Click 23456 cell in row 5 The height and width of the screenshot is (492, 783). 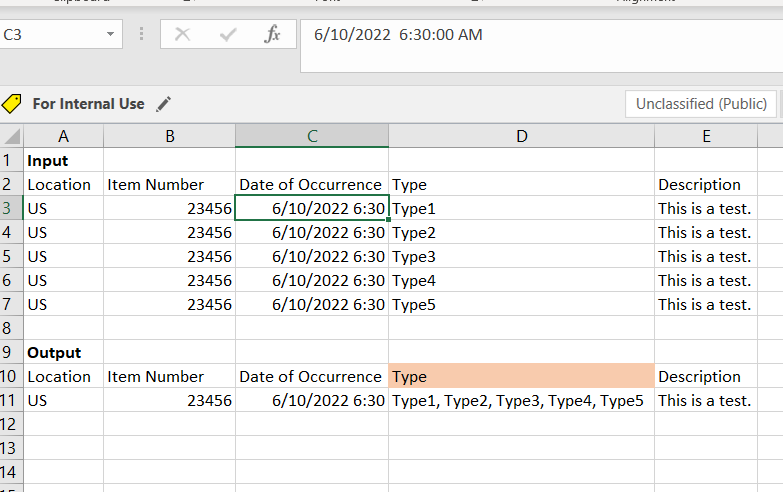(x=170, y=256)
